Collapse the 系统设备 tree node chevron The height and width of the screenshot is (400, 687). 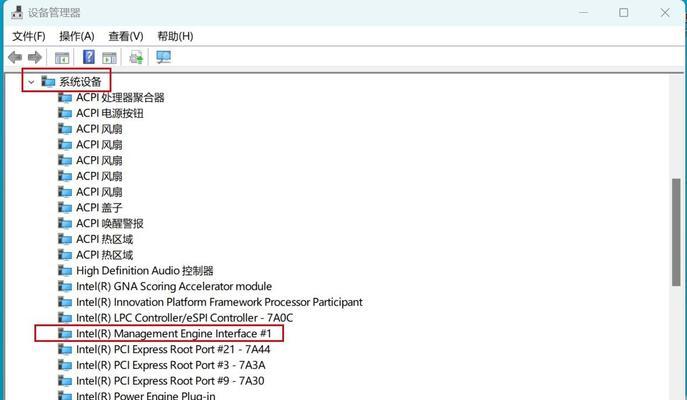tap(31, 82)
